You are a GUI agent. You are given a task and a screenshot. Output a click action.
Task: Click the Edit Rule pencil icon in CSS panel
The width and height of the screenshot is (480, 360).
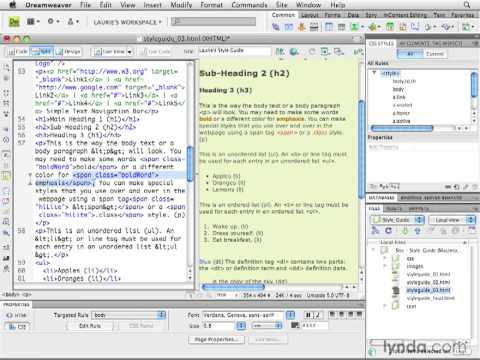pos(466,187)
